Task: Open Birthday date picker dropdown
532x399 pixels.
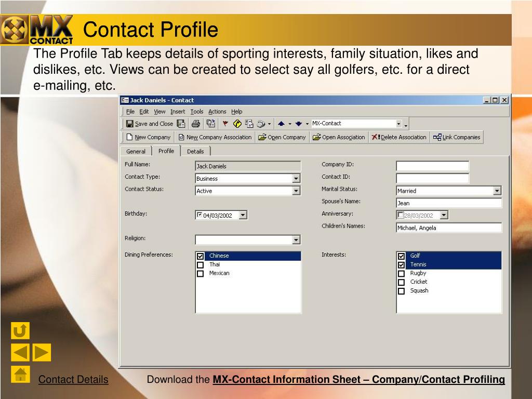Action: coord(243,215)
